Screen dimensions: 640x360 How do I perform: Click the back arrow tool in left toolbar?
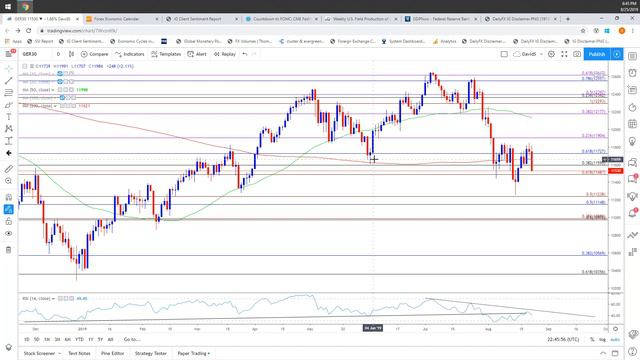click(x=9, y=153)
